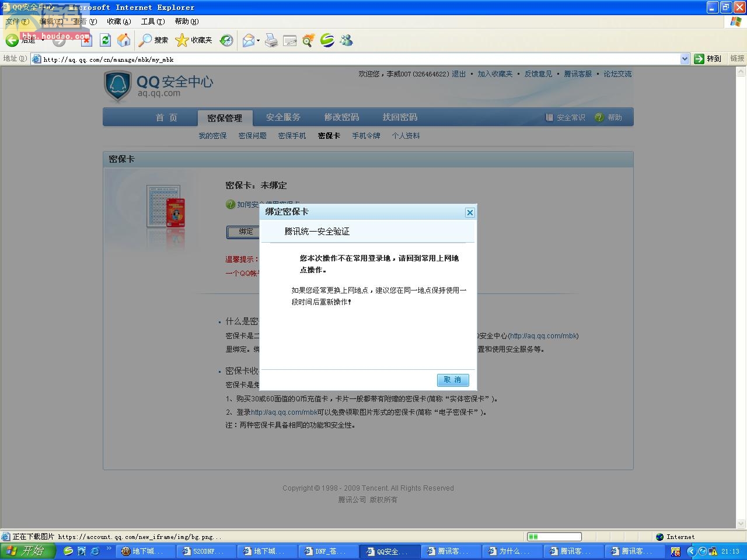Click the show desktop quick launch icon
This screenshot has height=560, width=747.
[x=82, y=551]
